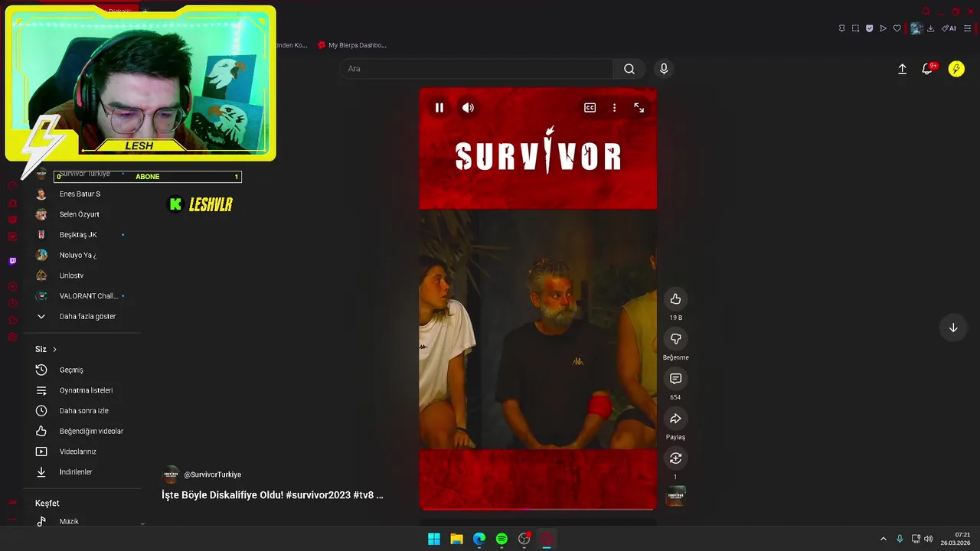
Task: Open the upload/create button
Action: coord(902,69)
